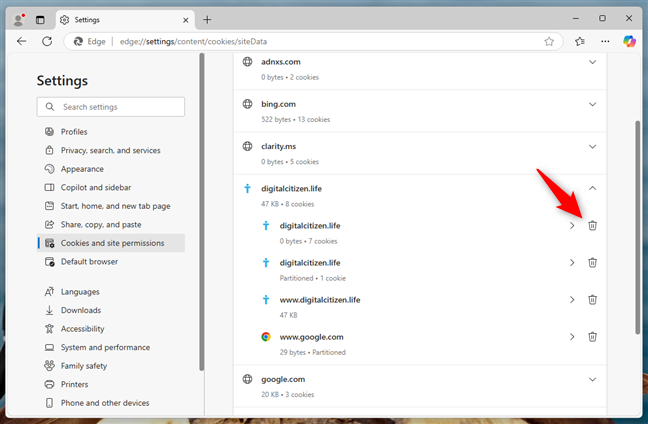Open Languages settings
Image resolution: width=648 pixels, height=424 pixels.
click(111, 292)
